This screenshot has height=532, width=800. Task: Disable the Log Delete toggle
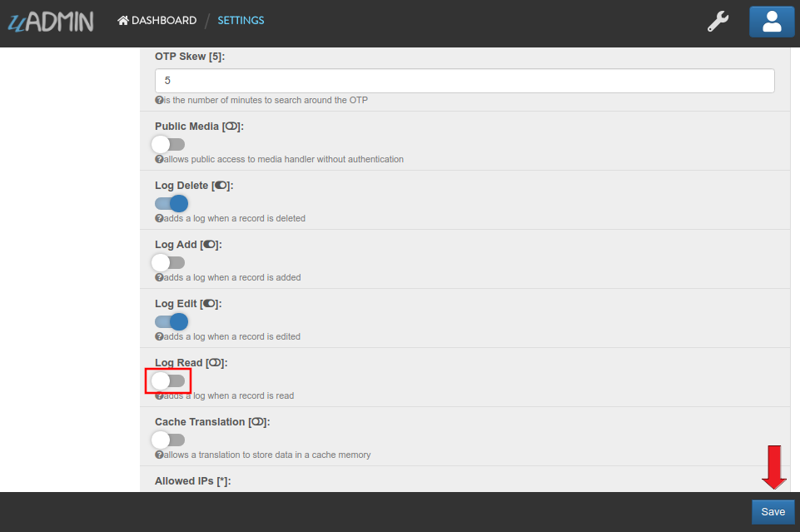[171, 203]
